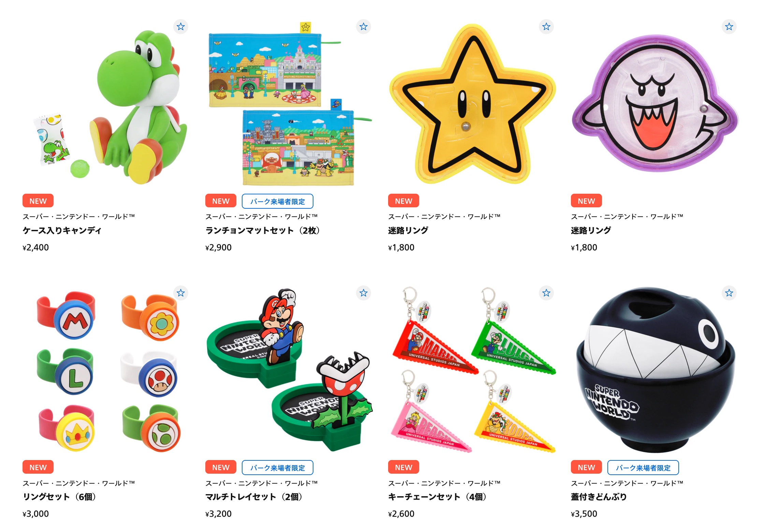
Task: Open ケース入りキャンディ product link
Action: 62,231
